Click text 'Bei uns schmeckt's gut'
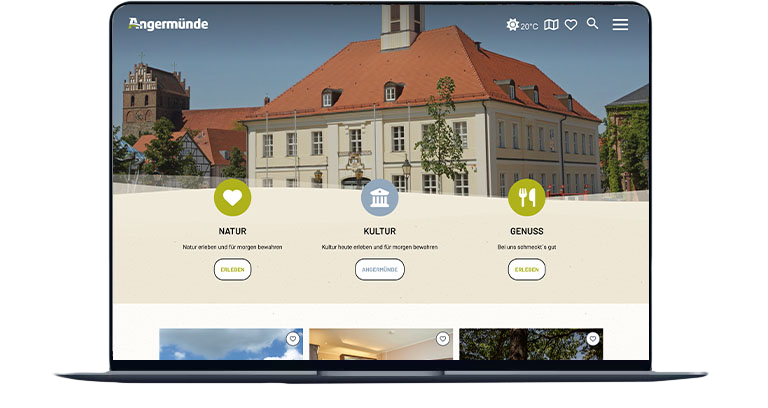 click(x=527, y=247)
